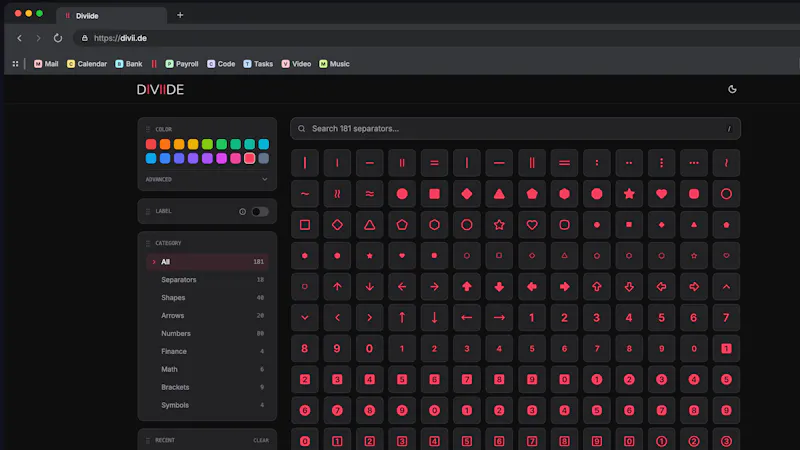Screen dimensions: 800x450
Task: Select the approximately-equal wavy separator
Action: (369, 194)
